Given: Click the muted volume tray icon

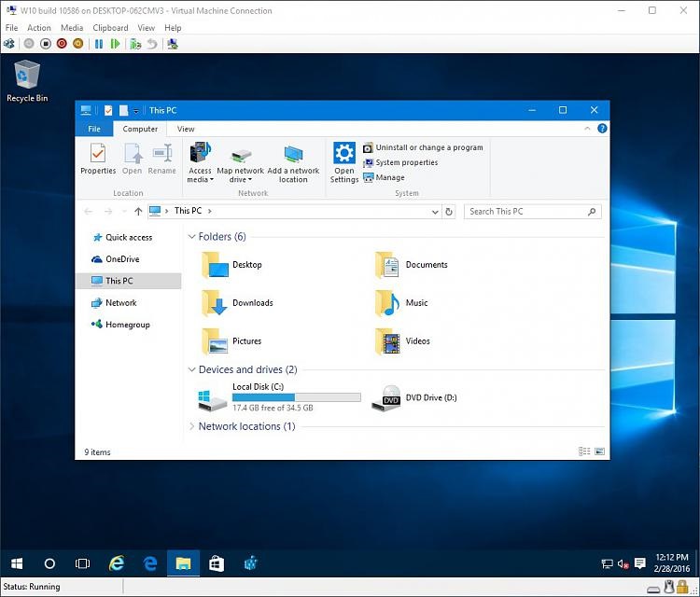Looking at the screenshot, I should point(623,564).
